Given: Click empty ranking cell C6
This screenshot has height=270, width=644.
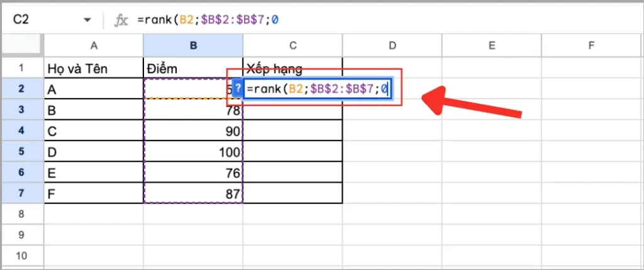Looking at the screenshot, I should coord(292,172).
